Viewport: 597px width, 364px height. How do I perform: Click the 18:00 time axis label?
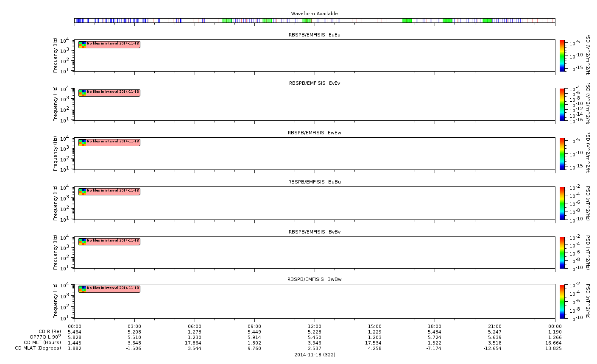click(435, 326)
